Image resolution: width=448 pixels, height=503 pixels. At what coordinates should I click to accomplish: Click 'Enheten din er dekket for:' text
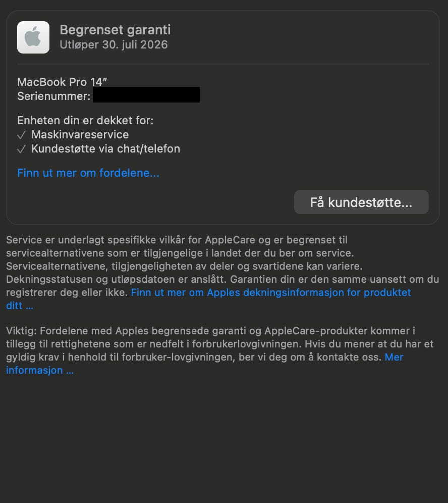85,120
